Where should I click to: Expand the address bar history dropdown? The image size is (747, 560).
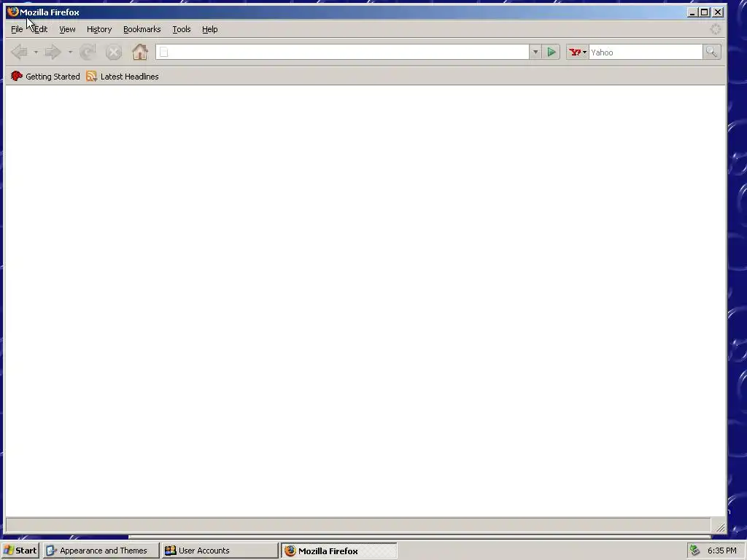(x=535, y=52)
